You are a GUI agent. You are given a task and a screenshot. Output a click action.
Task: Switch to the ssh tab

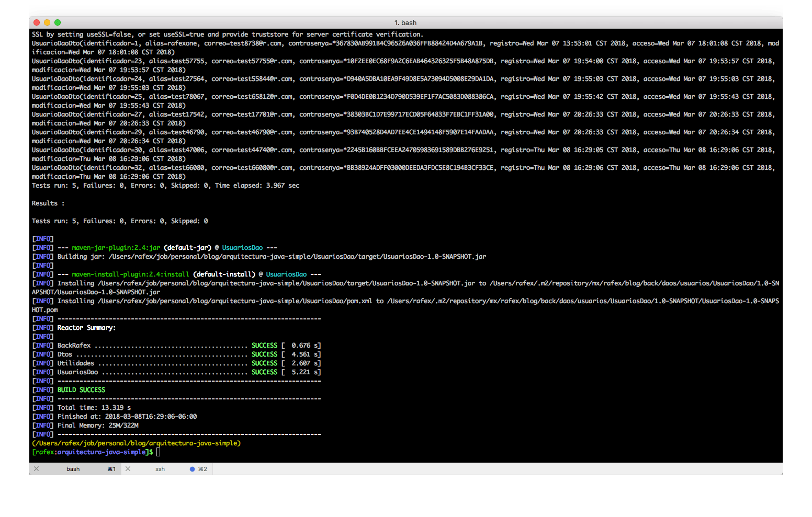pos(160,469)
